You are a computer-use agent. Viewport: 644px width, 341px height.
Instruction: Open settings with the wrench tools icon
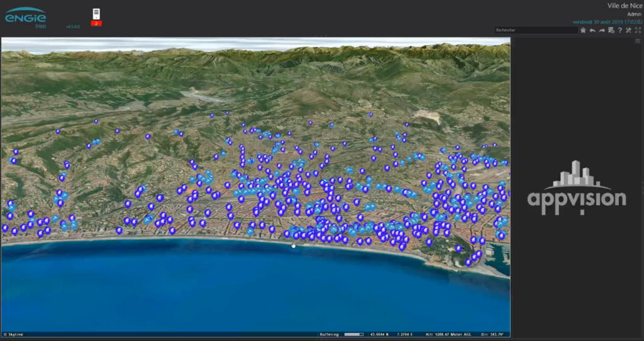(x=628, y=30)
